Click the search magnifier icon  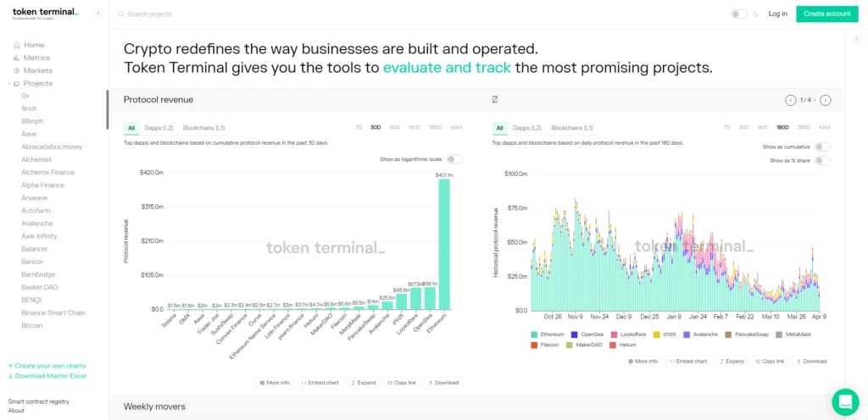click(x=120, y=14)
